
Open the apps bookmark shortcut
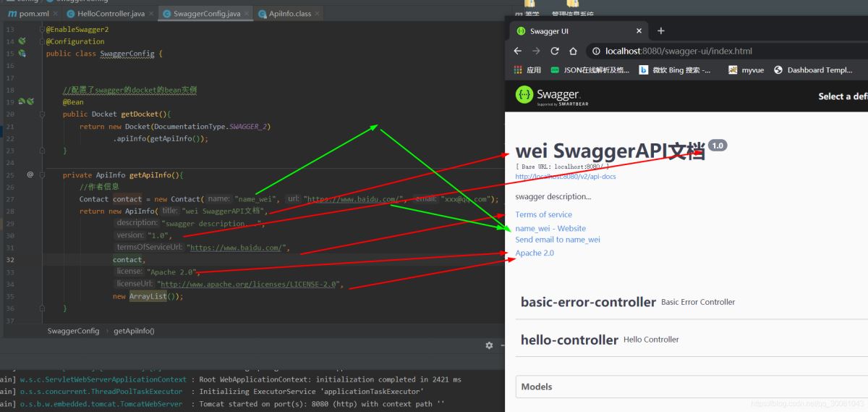click(x=527, y=70)
